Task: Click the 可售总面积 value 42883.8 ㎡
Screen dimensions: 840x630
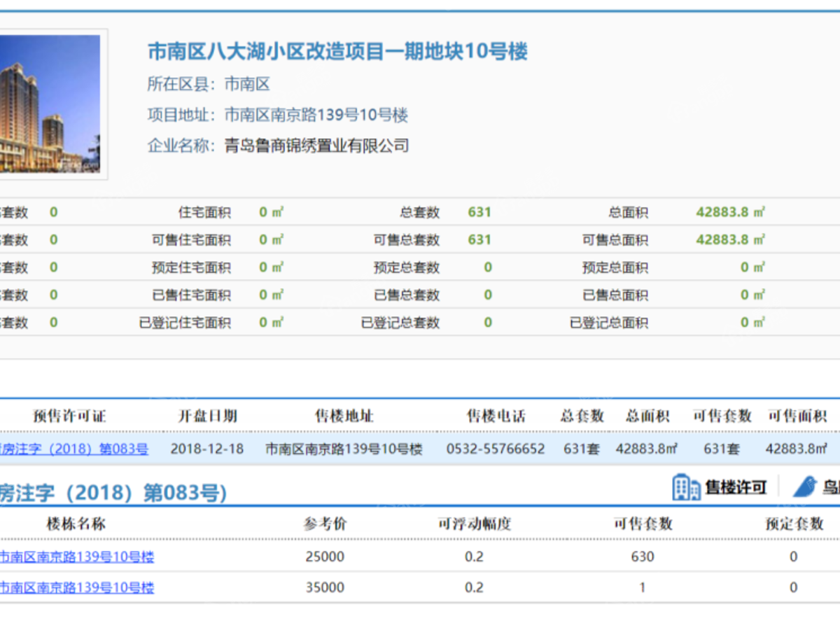Action: [x=731, y=239]
